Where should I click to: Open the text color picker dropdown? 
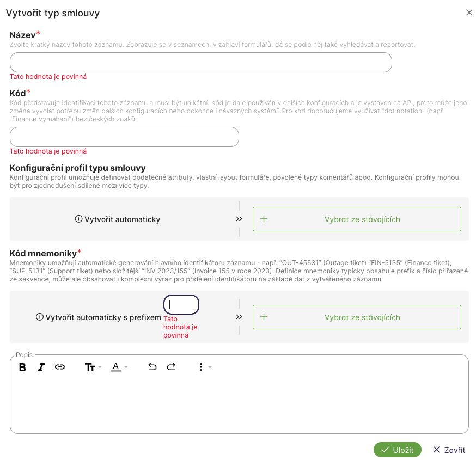tap(119, 367)
